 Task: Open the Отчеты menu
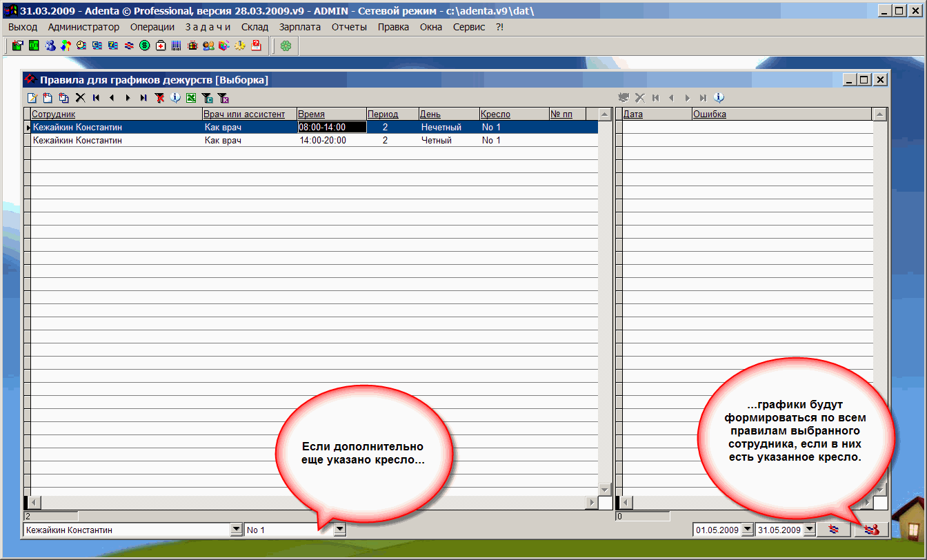(x=348, y=27)
